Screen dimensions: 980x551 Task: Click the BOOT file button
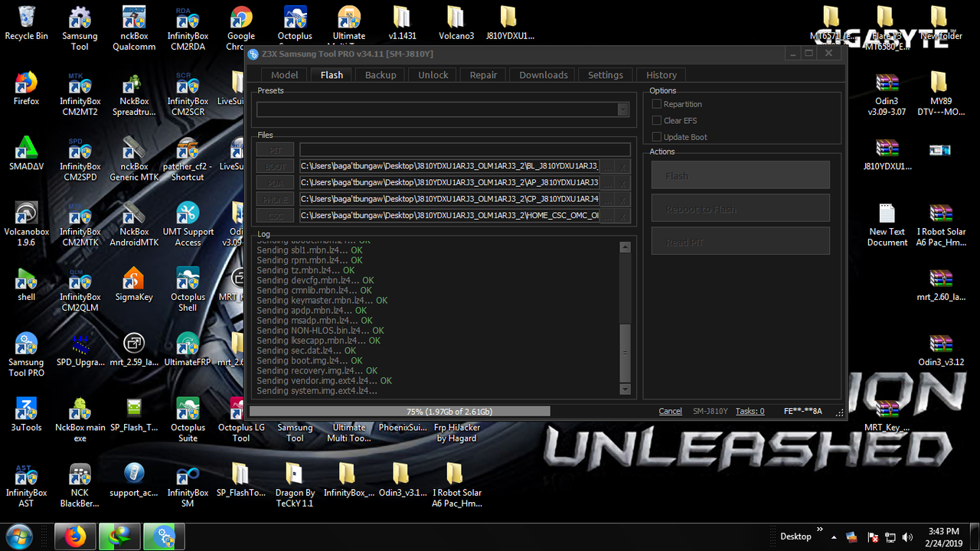pos(276,166)
